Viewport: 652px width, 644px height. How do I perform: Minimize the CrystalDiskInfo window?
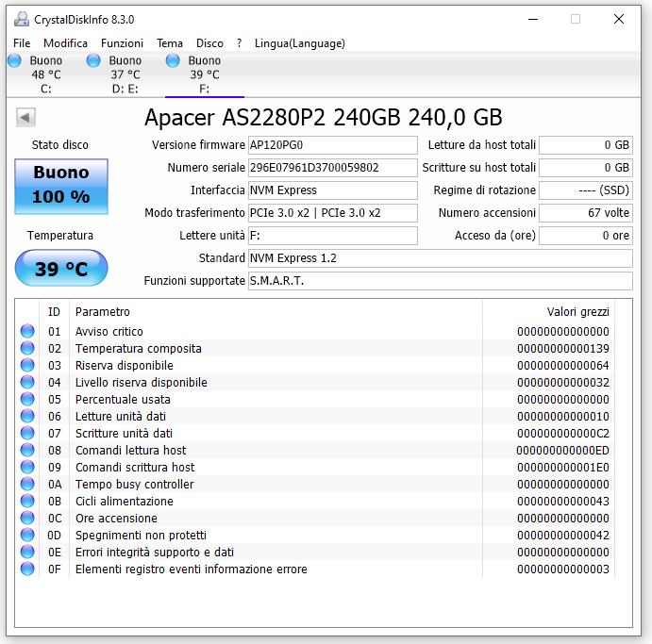pos(533,19)
